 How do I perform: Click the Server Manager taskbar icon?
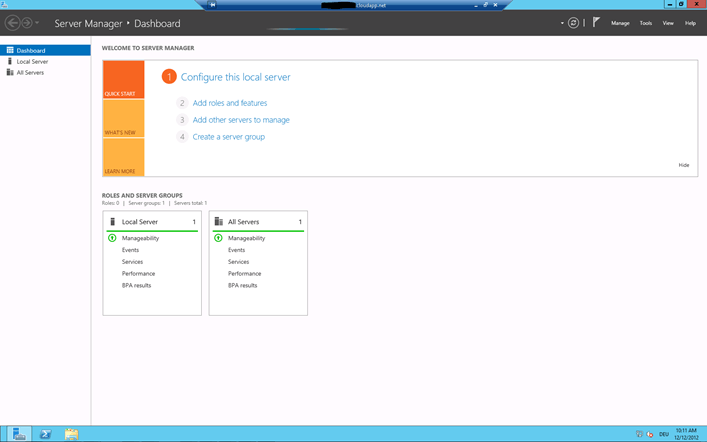click(x=19, y=434)
